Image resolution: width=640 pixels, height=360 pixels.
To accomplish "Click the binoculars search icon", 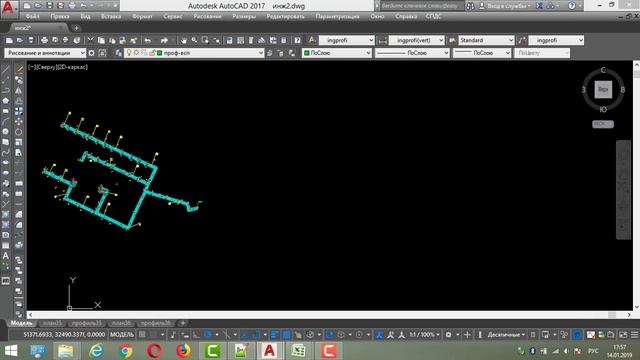I will [471, 6].
